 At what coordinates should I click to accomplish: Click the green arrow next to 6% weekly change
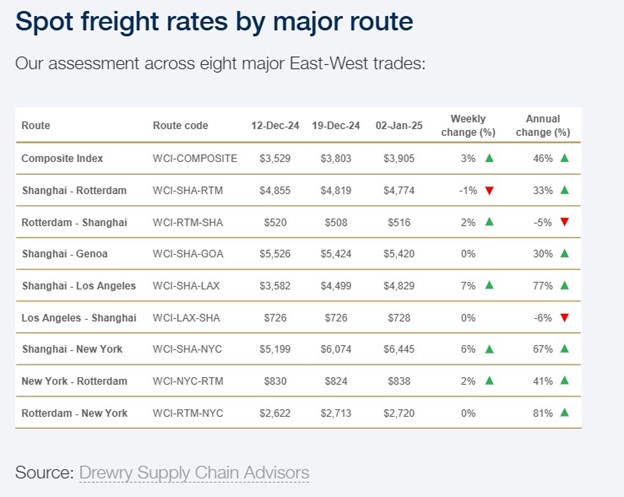[489, 349]
